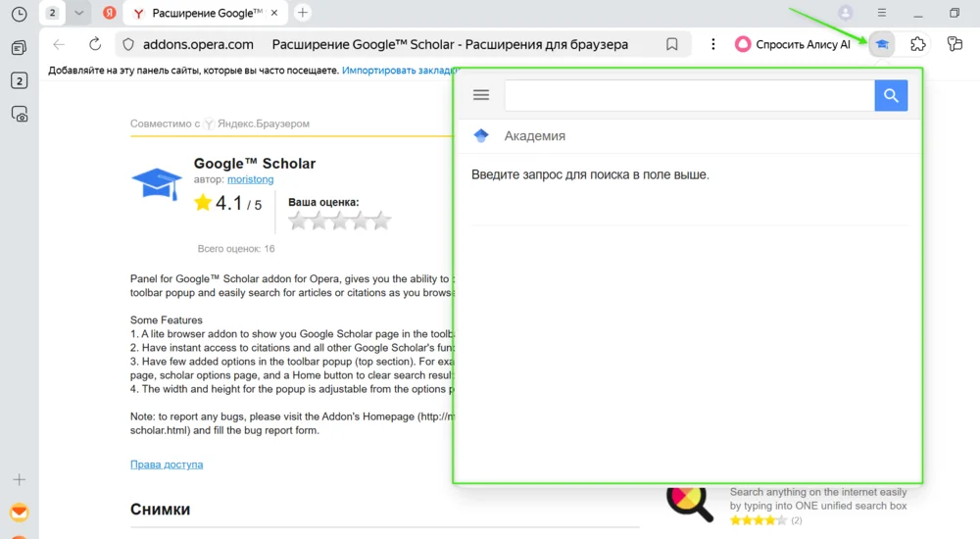The height and width of the screenshot is (539, 980).
Task: Click the sidebar plus add icon
Action: click(x=20, y=479)
